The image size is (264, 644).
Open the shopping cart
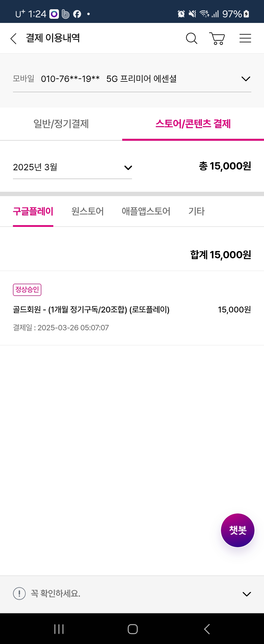217,39
